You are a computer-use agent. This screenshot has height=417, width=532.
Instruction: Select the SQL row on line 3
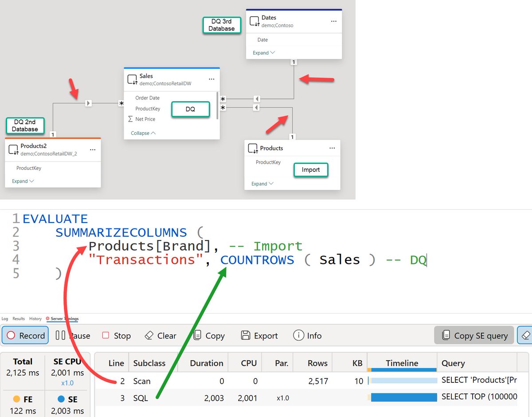coord(306,397)
